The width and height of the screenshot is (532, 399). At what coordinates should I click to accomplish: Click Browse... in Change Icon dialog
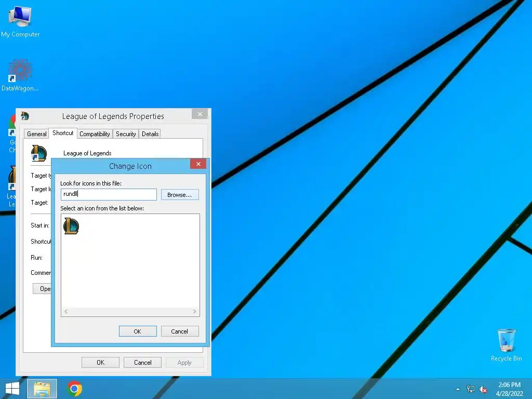coord(180,195)
